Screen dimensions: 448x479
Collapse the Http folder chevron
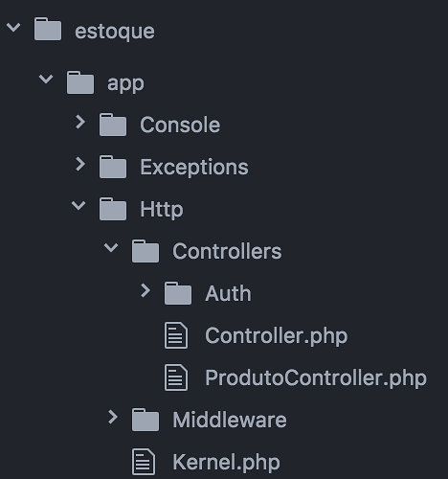(78, 205)
